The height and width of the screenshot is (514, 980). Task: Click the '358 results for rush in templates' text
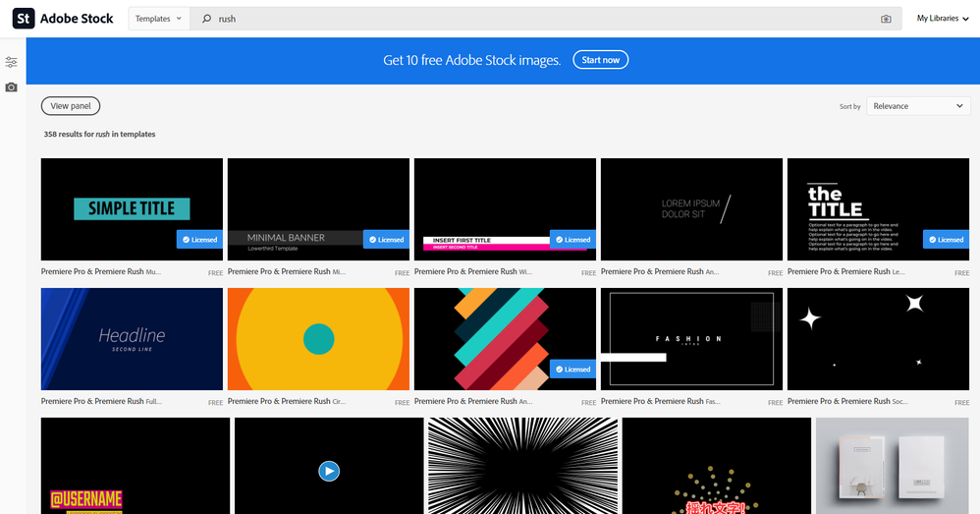99,134
